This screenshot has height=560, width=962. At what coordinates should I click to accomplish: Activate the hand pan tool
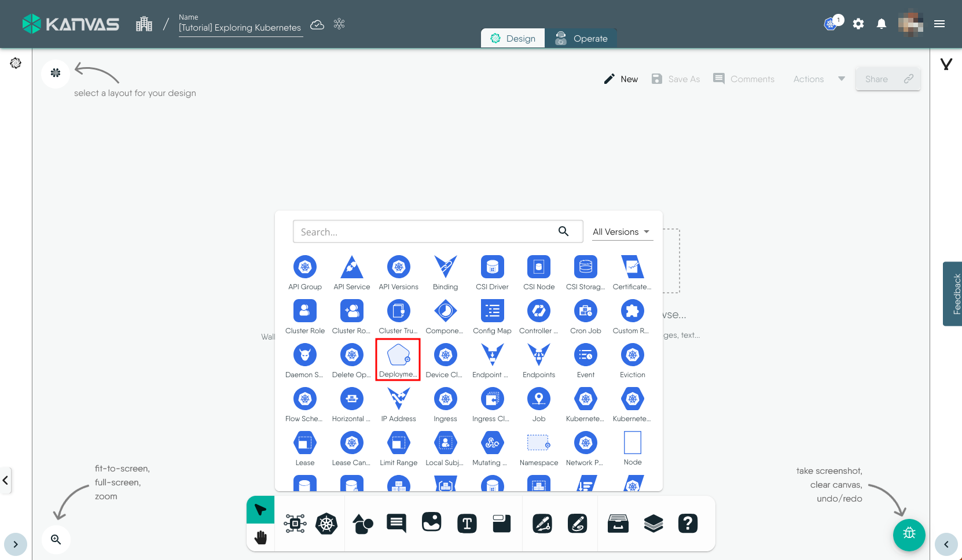[260, 538]
